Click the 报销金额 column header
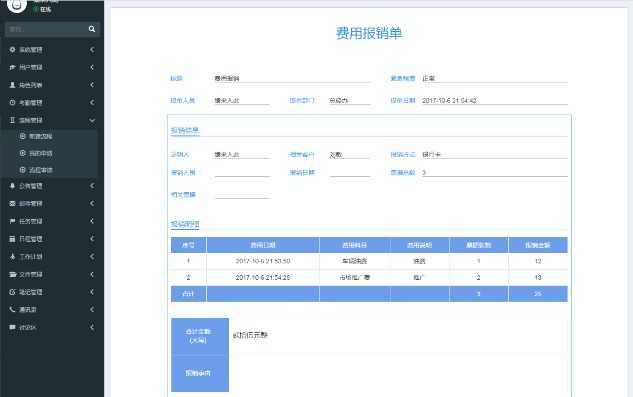633x397 pixels. coord(538,245)
